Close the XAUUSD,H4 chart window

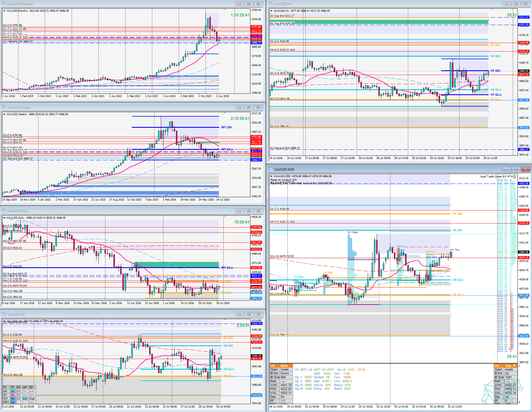click(258, 314)
